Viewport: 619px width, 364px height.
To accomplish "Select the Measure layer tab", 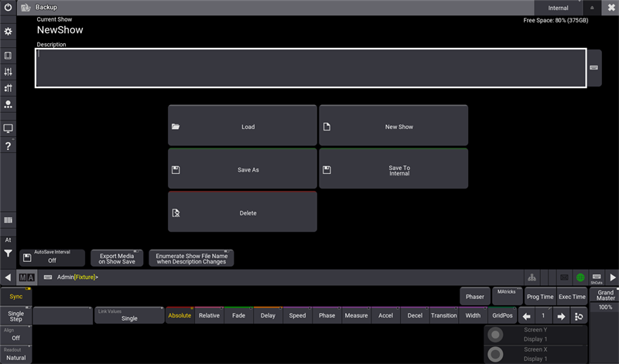I will click(x=356, y=315).
